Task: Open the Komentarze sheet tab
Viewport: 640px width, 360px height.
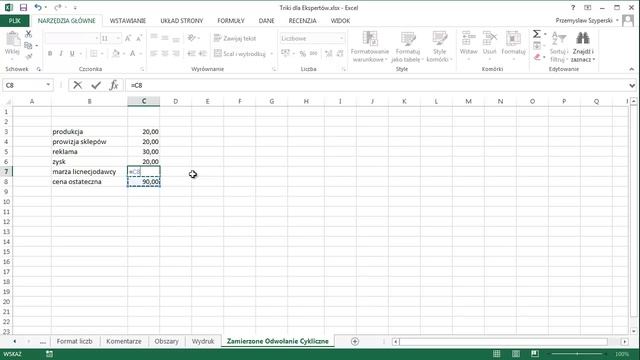Action: coord(124,341)
